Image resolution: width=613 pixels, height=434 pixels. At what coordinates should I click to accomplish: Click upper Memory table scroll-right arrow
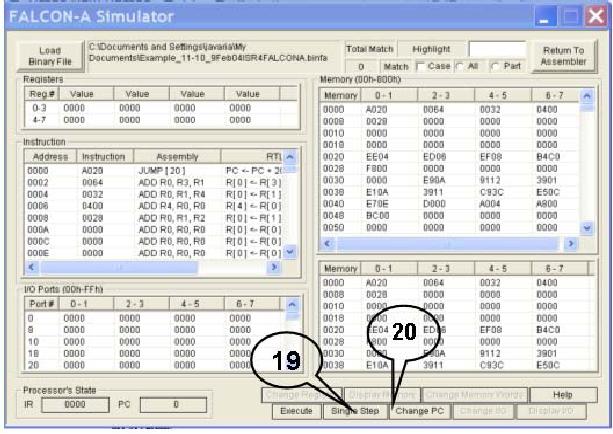[x=571, y=244]
